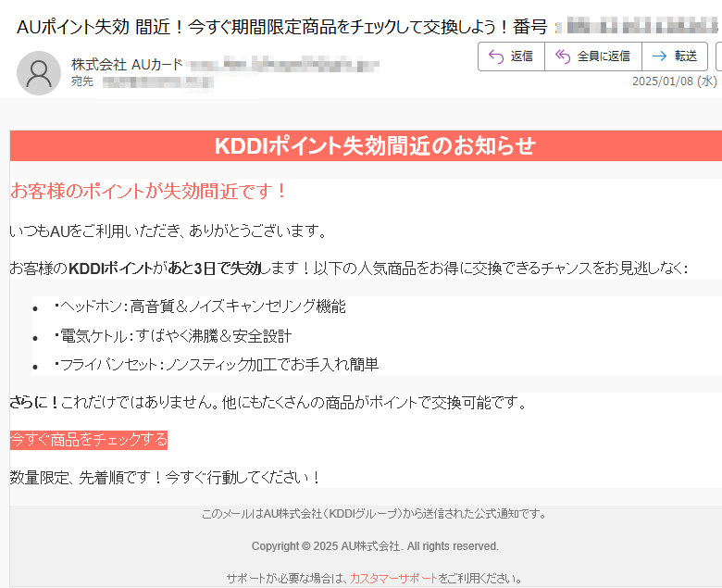The width and height of the screenshot is (722, 588).
Task: Open the カスタマーサポート link
Action: click(393, 579)
